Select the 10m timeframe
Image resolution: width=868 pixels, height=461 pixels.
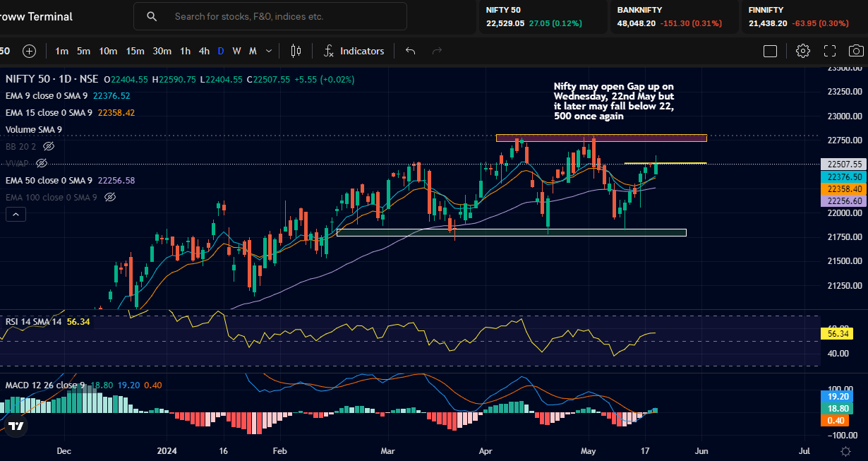coord(108,51)
